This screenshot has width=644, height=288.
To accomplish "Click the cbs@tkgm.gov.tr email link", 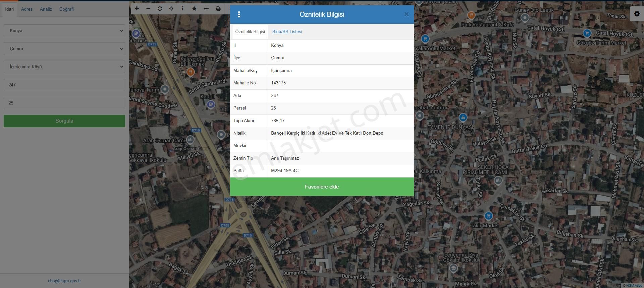I will click(x=64, y=281).
